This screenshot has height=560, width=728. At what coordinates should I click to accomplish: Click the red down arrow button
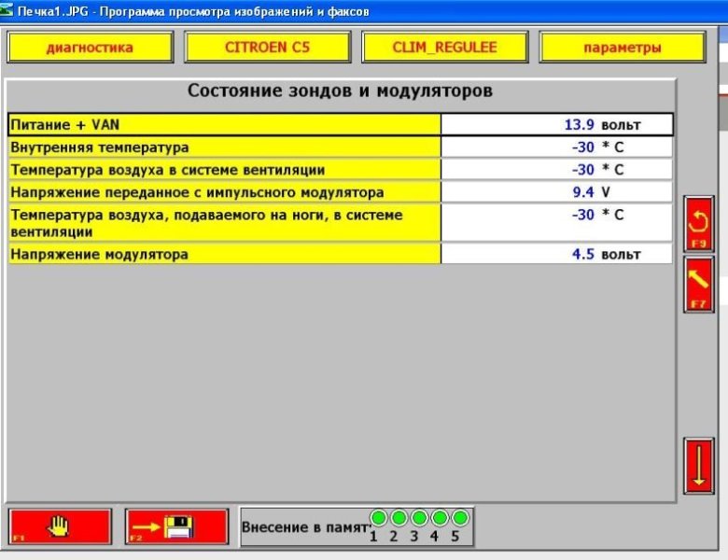coord(698,465)
